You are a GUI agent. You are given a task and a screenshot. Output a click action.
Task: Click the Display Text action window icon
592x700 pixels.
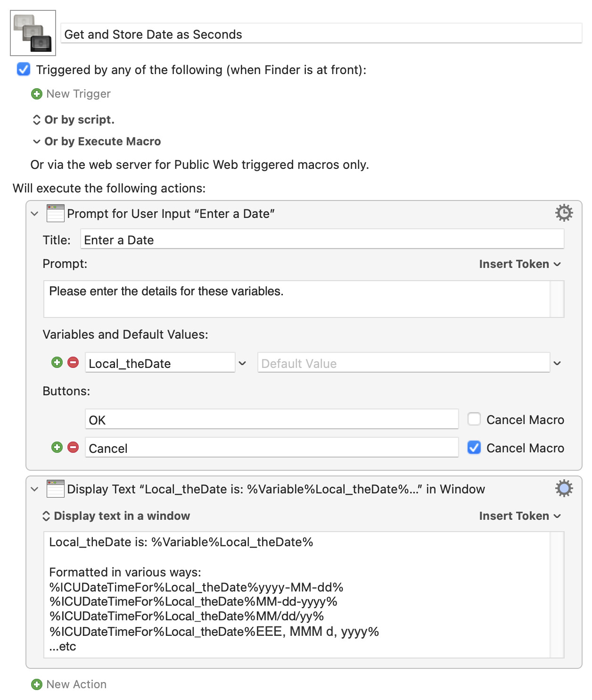[x=55, y=489]
